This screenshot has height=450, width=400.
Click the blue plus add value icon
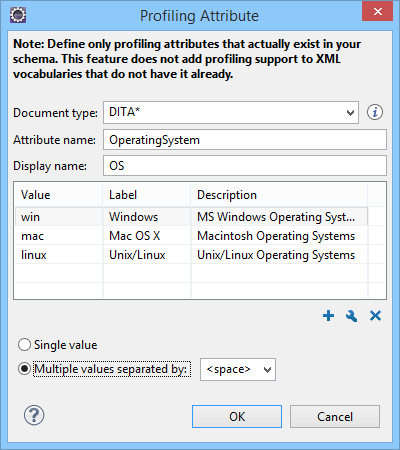(x=328, y=316)
